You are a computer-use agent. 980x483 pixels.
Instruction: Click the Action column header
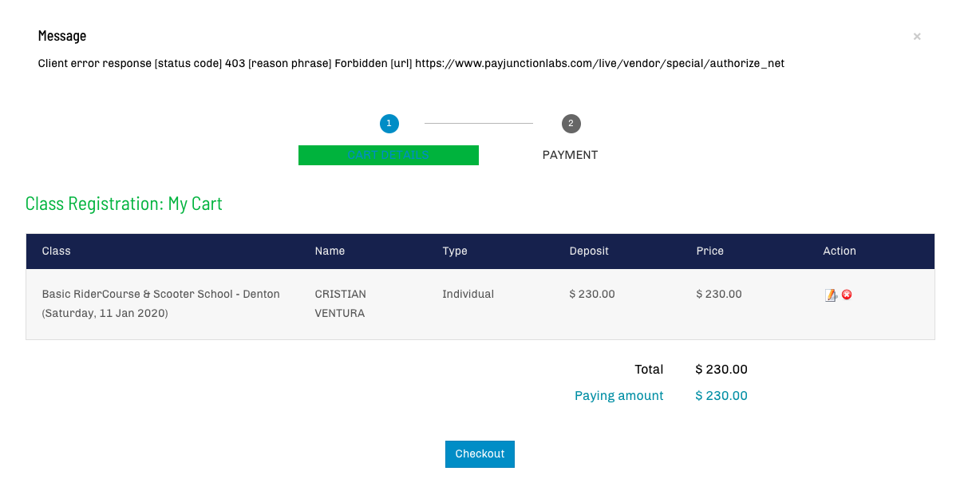click(840, 251)
